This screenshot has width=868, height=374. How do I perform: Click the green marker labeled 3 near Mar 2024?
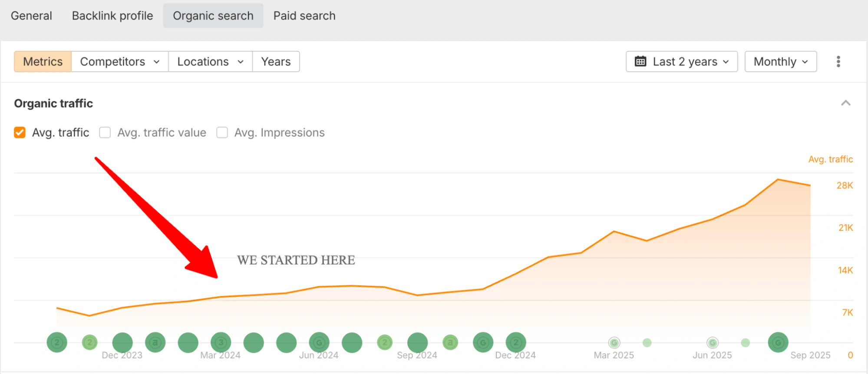click(x=221, y=343)
